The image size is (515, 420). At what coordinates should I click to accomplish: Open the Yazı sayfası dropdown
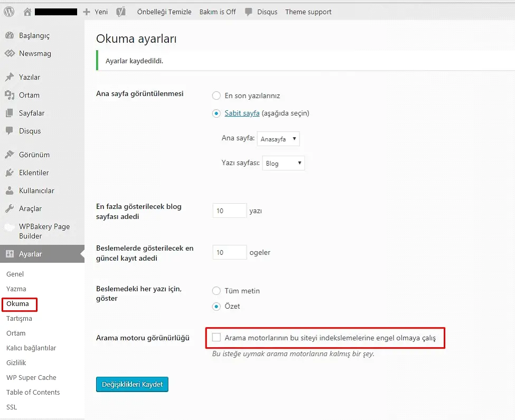[284, 163]
